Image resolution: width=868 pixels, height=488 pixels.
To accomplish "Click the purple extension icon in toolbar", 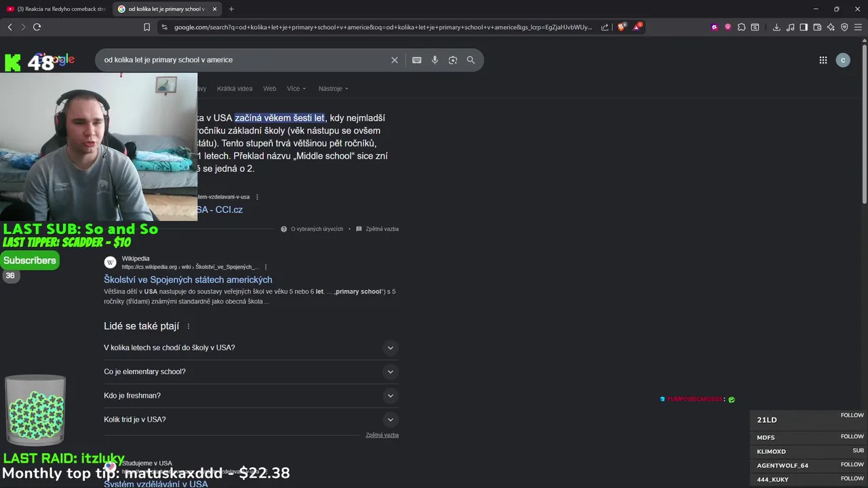I will (x=714, y=27).
